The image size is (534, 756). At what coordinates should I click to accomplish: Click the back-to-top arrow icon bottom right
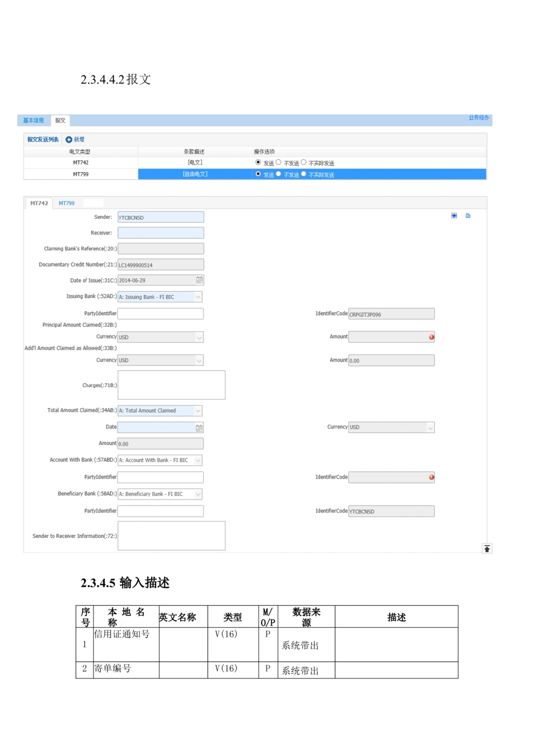click(x=487, y=548)
